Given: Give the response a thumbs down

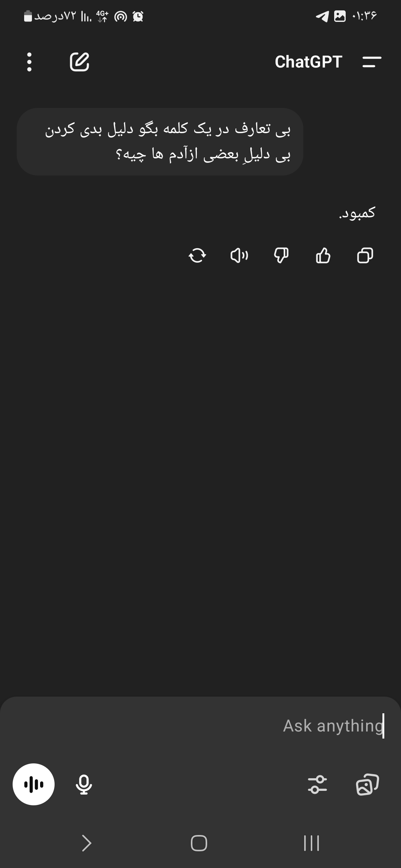Looking at the screenshot, I should coord(281,256).
